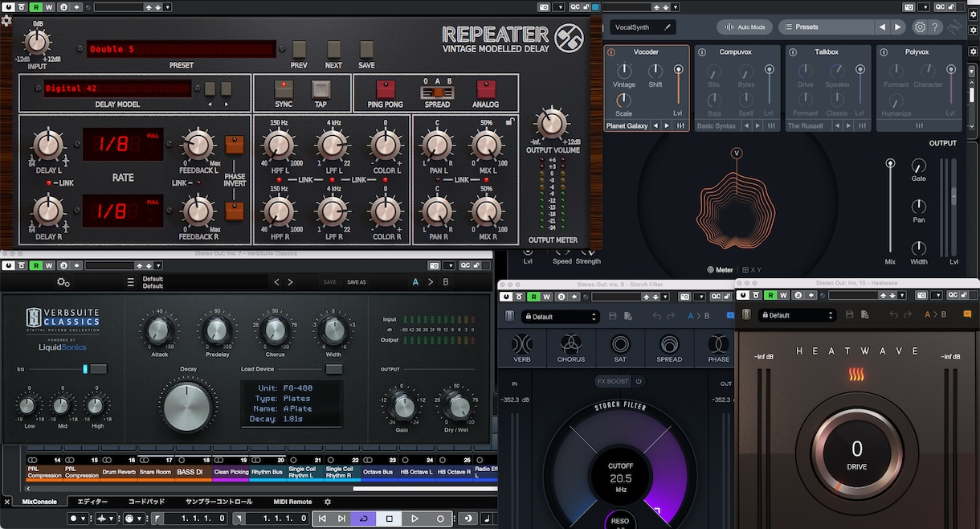Click the Play button in the transport bar
Image resolution: width=980 pixels, height=529 pixels.
[x=414, y=519]
